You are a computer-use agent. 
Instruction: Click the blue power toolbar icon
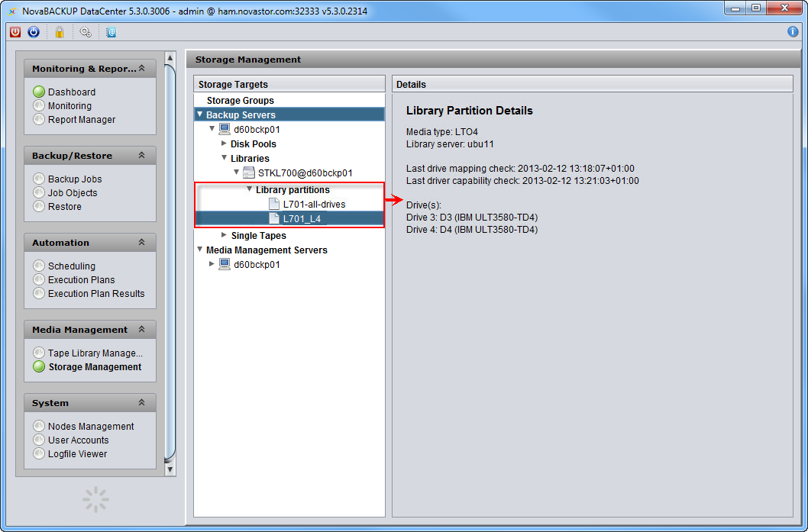(x=34, y=32)
